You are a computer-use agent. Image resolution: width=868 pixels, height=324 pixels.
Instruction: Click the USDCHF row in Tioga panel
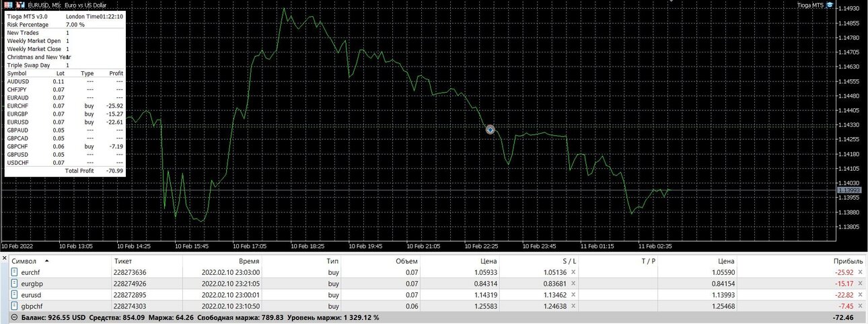65,162
